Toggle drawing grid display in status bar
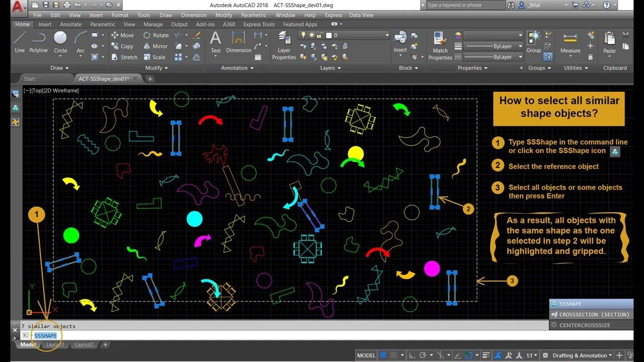Viewport: 644px width, 362px height. pyautogui.click(x=384, y=355)
